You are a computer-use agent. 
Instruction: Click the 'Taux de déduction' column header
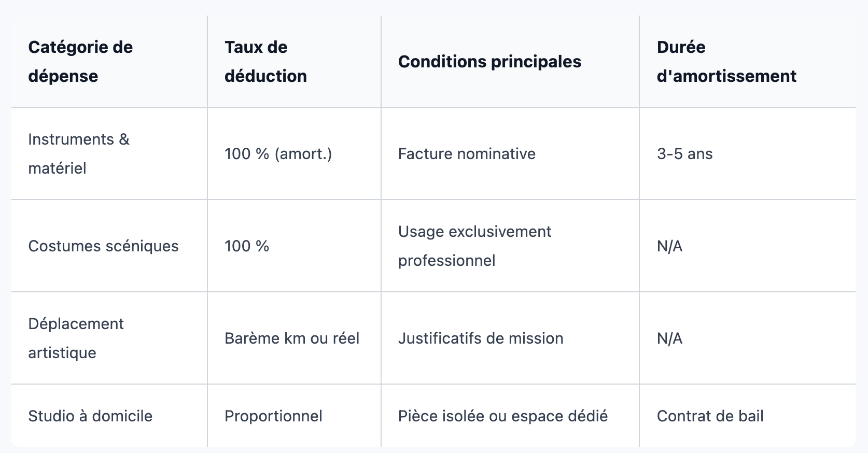(294, 62)
